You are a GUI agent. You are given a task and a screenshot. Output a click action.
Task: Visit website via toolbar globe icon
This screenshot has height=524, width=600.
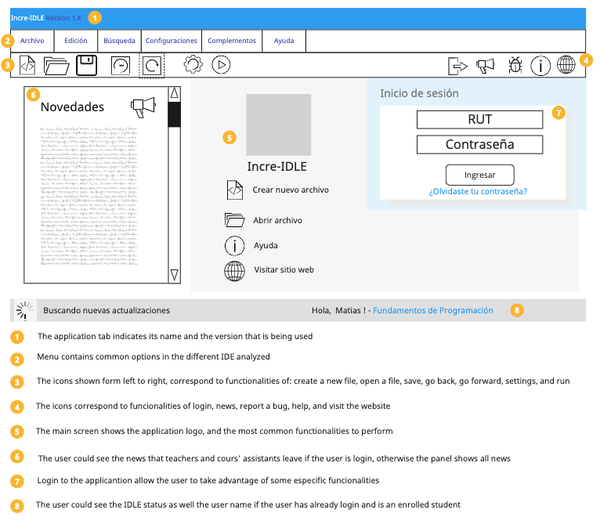tap(566, 64)
